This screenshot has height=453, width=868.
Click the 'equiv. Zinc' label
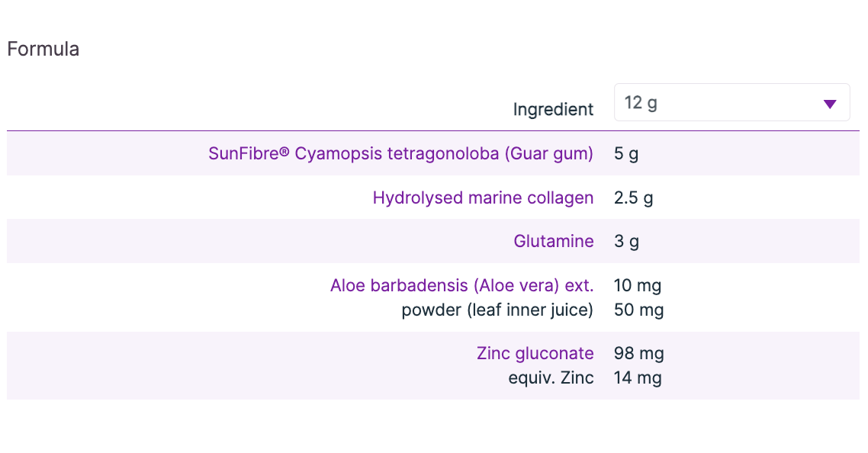click(551, 378)
